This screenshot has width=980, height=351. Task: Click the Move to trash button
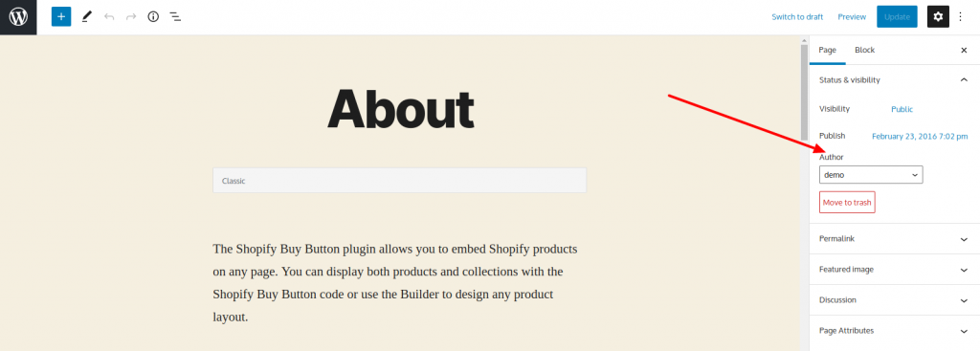tap(847, 203)
